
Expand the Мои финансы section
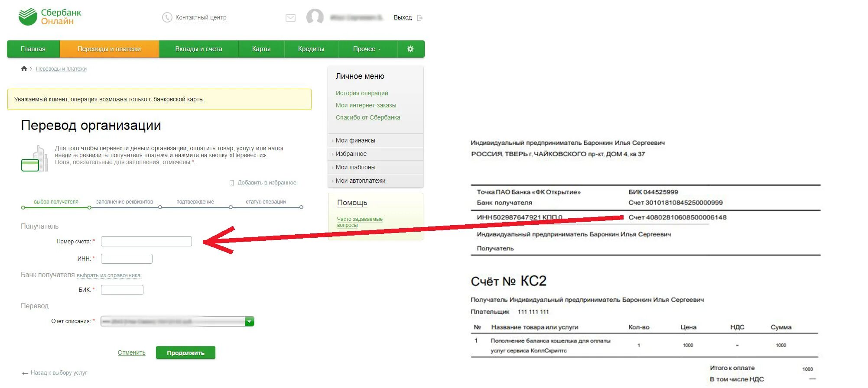pos(376,140)
